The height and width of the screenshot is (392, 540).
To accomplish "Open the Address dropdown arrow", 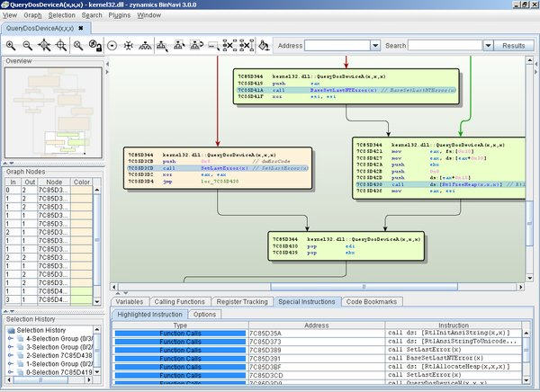I will [376, 45].
